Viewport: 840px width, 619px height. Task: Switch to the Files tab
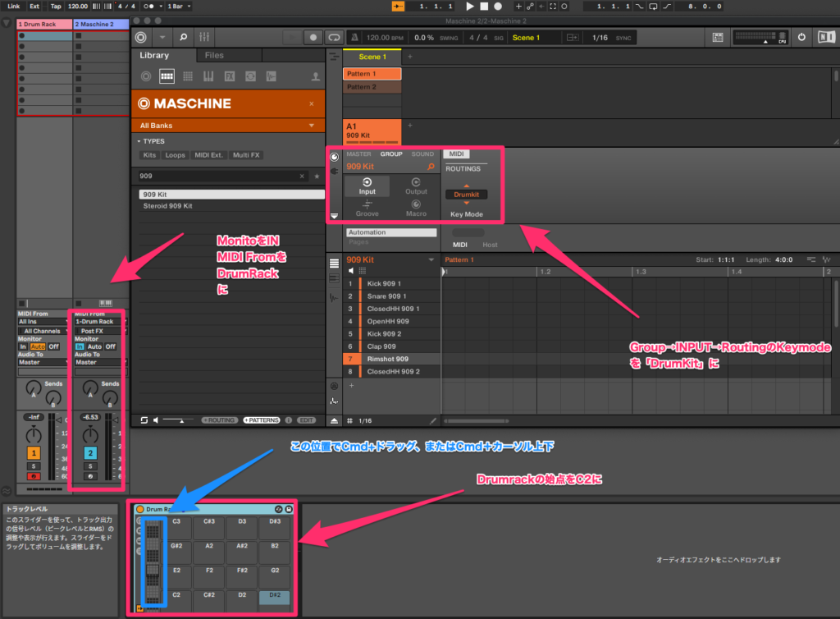[x=214, y=56]
